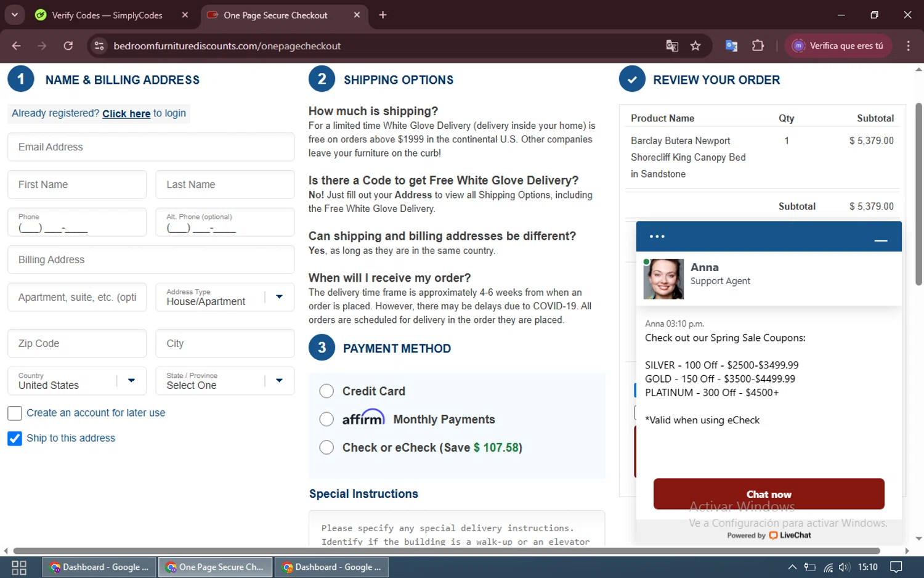Viewport: 924px width, 578px height.
Task: Open the network Wi-Fi tray icon
Action: click(x=828, y=568)
